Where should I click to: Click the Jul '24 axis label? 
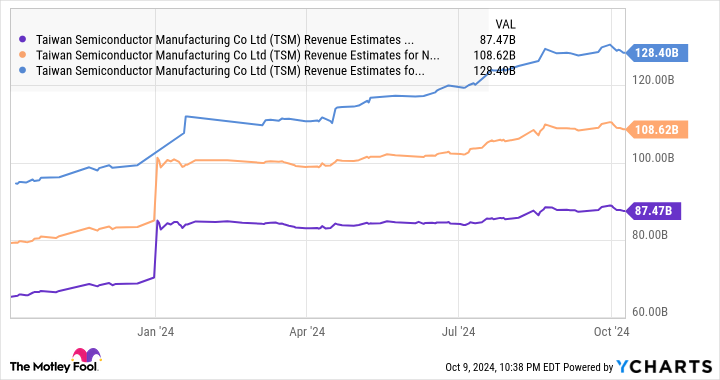click(x=458, y=332)
